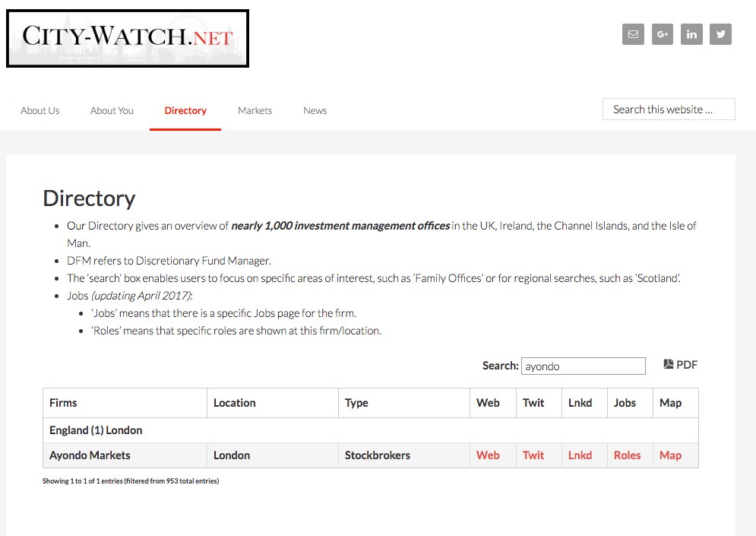
Task: Click the City-Watch.net logo
Action: (127, 38)
